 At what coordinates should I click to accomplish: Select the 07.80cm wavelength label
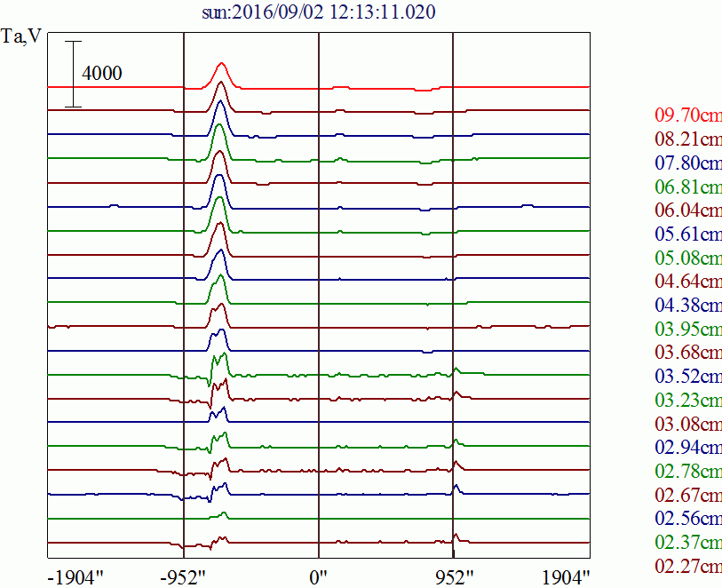[x=688, y=163]
